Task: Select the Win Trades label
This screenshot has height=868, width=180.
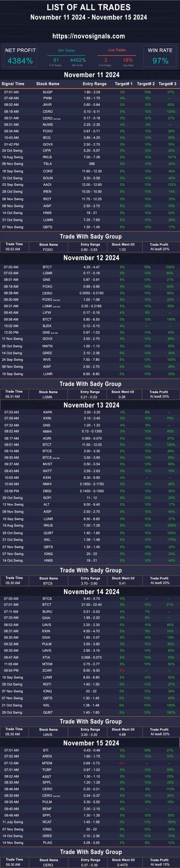Action: click(66, 51)
